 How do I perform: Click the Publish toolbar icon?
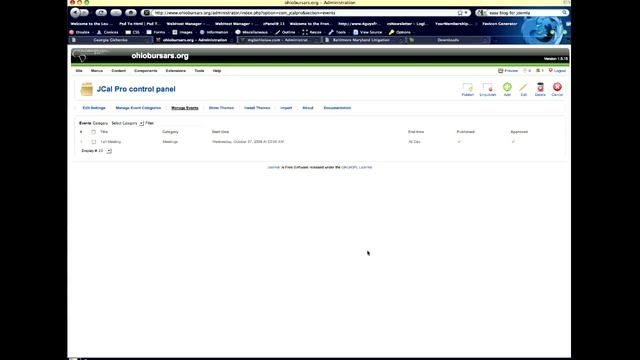[x=468, y=87]
